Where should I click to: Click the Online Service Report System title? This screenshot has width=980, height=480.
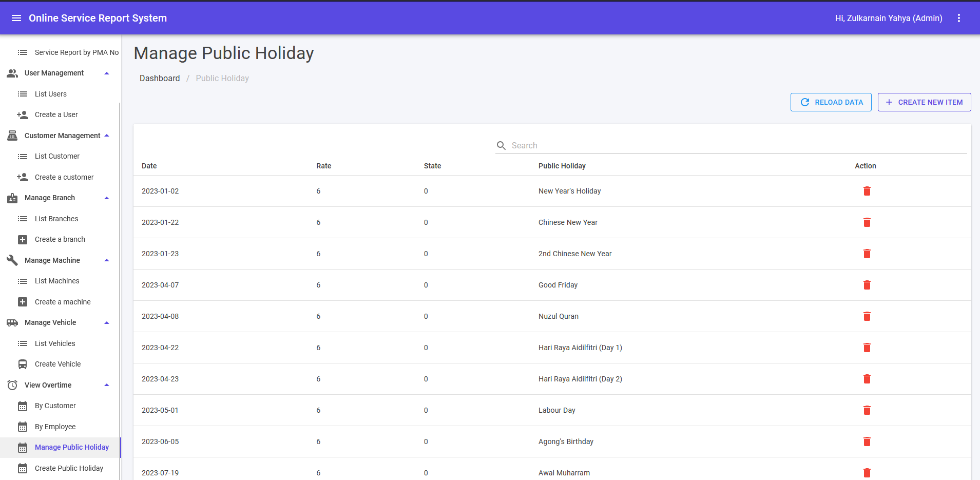98,18
